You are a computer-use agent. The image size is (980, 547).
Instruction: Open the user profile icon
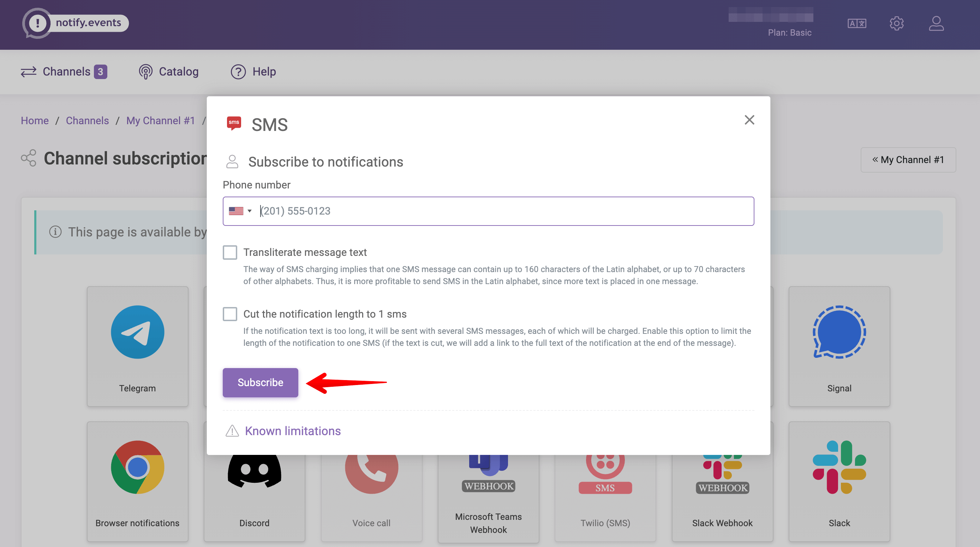(936, 24)
